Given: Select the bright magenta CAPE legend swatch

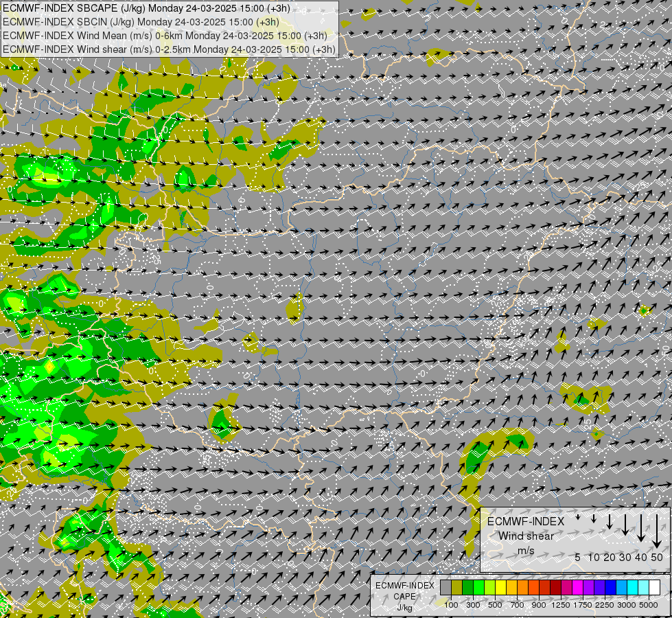Looking at the screenshot, I should tap(578, 588).
